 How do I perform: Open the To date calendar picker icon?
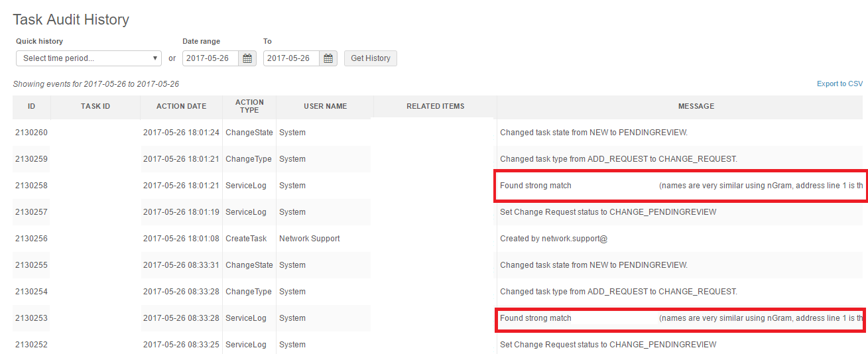coord(328,58)
